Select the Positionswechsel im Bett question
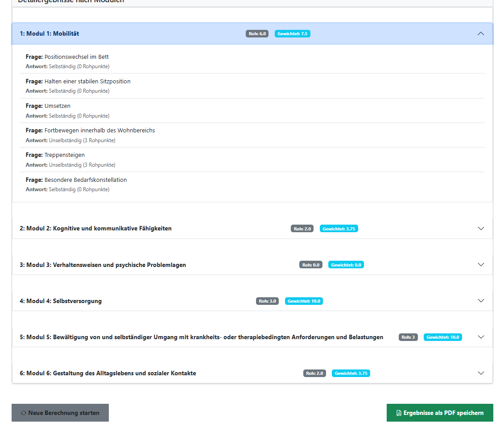The width and height of the screenshot is (504, 439). pyautogui.click(x=76, y=57)
